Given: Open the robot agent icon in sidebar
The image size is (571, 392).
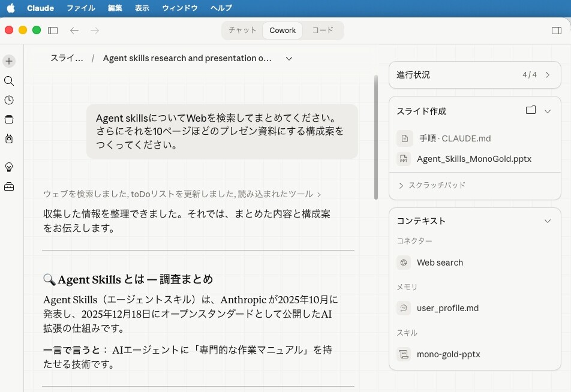Looking at the screenshot, I should [x=9, y=138].
